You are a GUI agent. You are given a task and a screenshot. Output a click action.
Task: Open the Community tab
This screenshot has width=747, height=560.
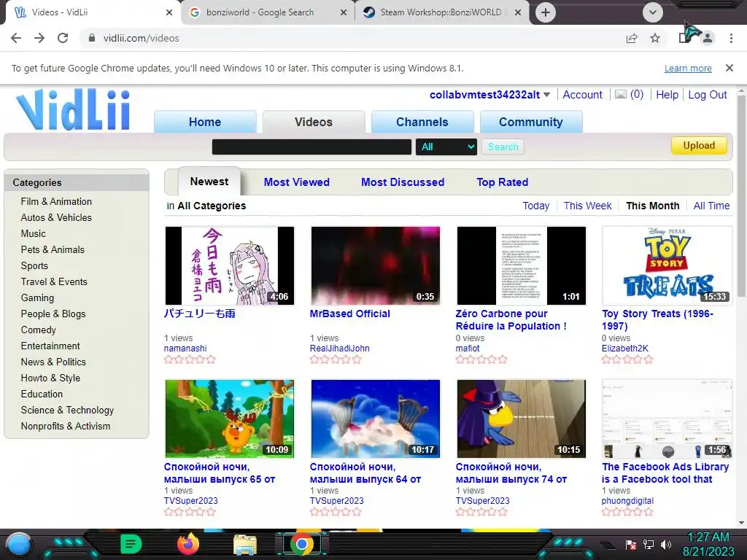click(x=531, y=122)
